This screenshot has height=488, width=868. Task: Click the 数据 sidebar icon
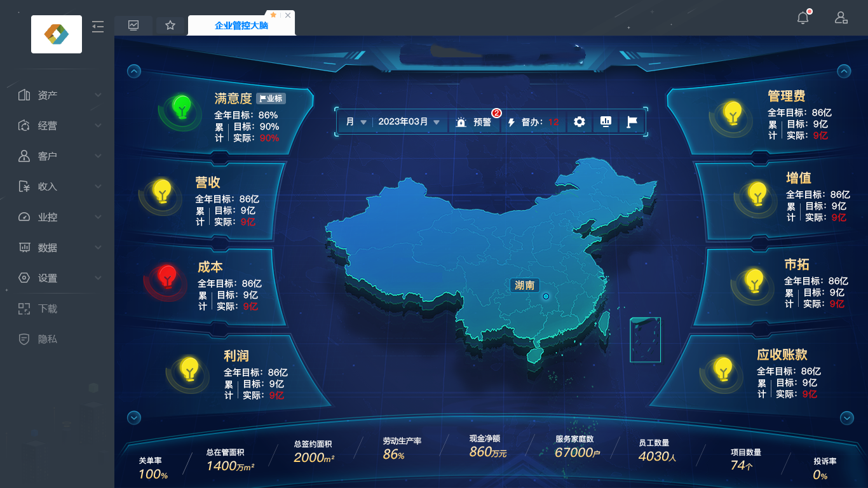pos(24,247)
